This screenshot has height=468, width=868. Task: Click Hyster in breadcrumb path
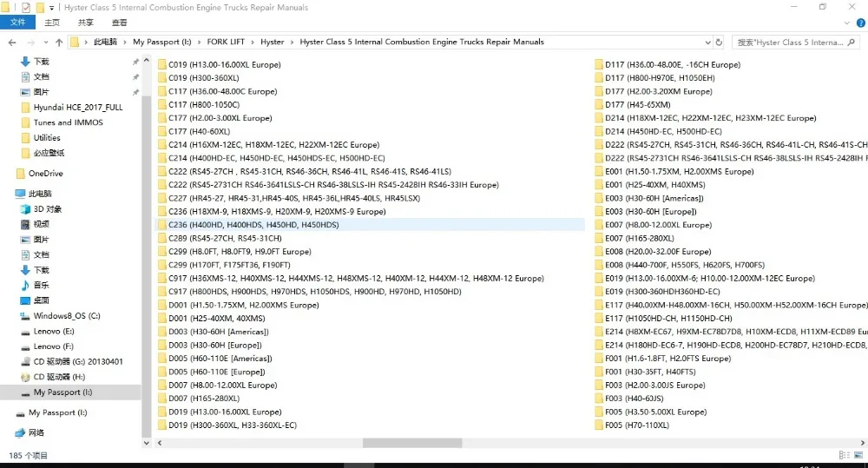(x=272, y=42)
